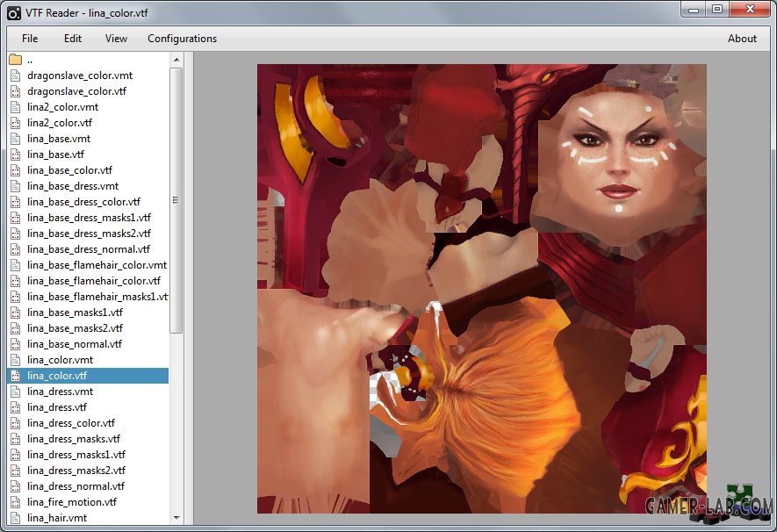Click the file icon beside lina_base_flamehair_color.vtf
Viewport: 777px width, 532px height.
15,281
